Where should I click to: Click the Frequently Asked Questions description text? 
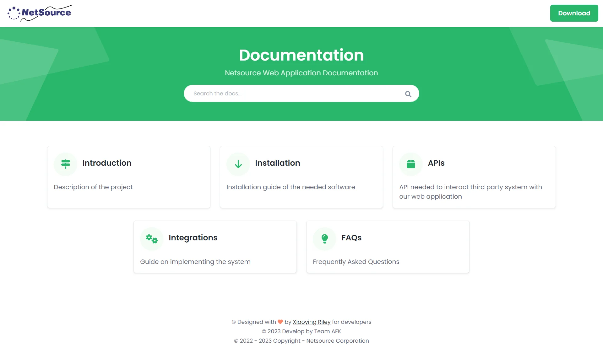pos(356,262)
